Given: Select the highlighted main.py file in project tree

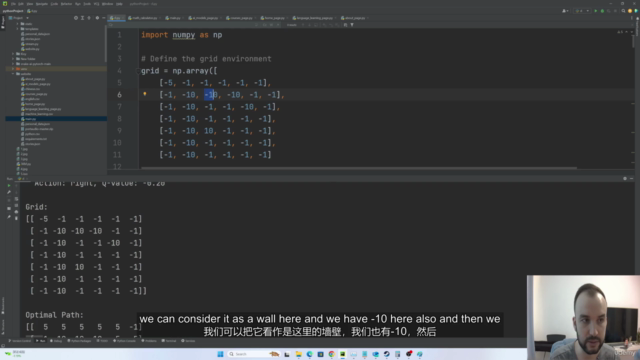Looking at the screenshot, I should [x=56, y=119].
